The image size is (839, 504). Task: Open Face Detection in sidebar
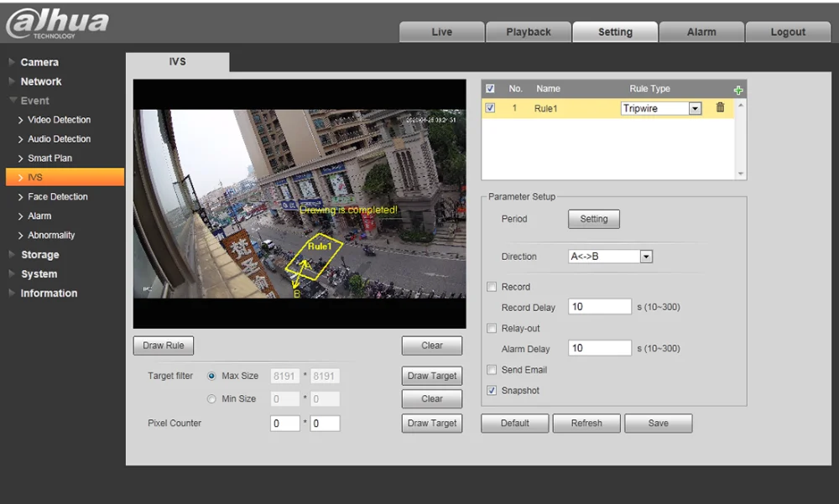pos(58,197)
